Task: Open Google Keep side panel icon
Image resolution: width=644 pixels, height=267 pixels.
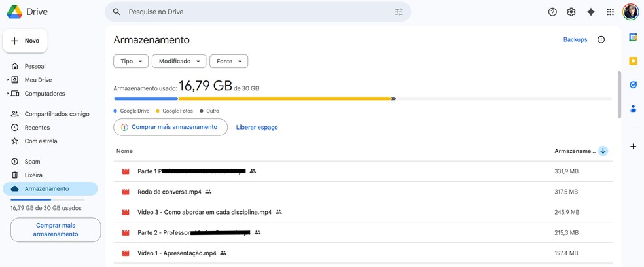Action: pos(633,61)
